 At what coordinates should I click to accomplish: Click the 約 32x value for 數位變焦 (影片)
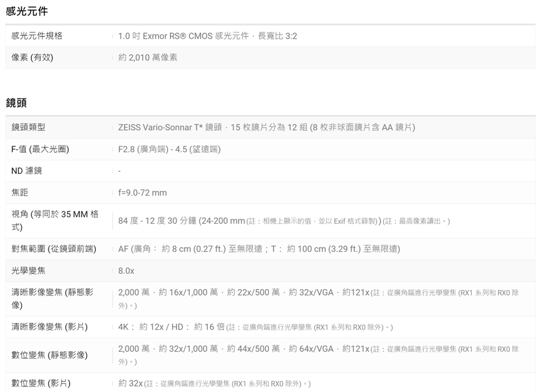click(131, 384)
